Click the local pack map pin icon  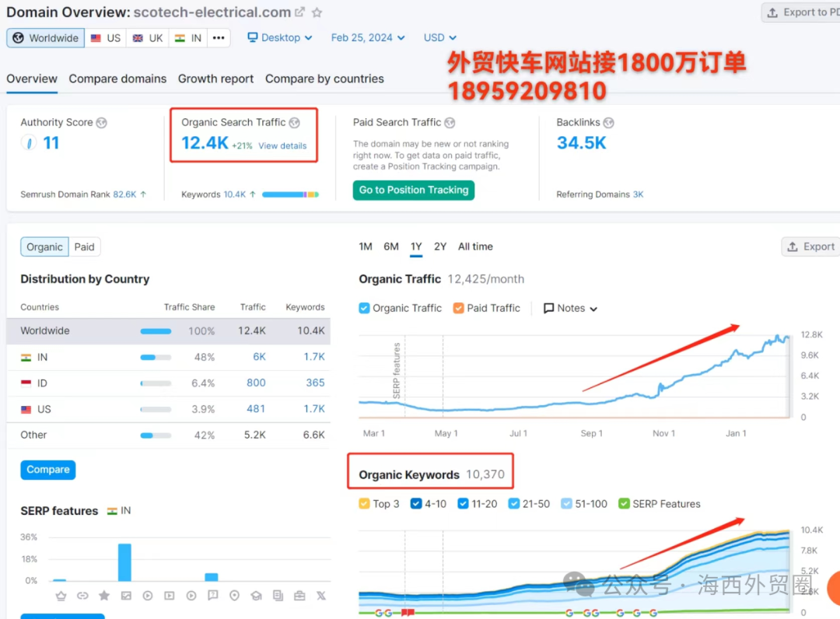coord(235,596)
